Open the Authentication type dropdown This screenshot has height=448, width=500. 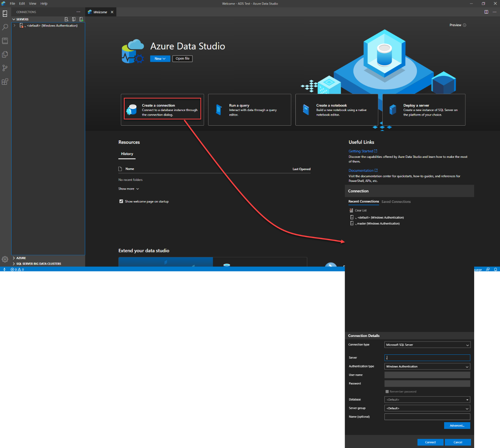(427, 366)
